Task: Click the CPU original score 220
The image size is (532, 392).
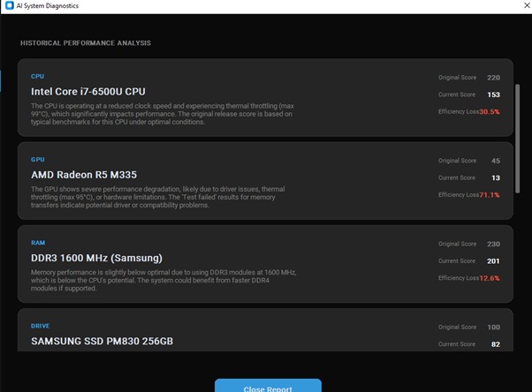Action: coord(494,78)
